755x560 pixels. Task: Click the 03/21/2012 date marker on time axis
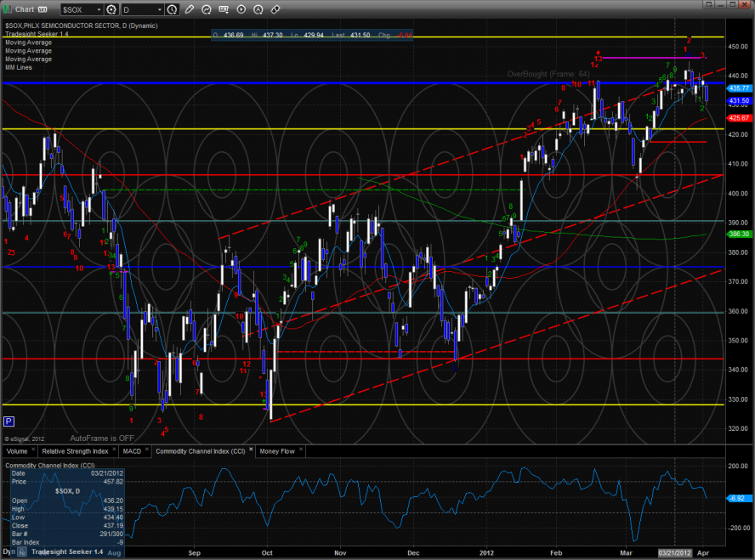[675, 552]
